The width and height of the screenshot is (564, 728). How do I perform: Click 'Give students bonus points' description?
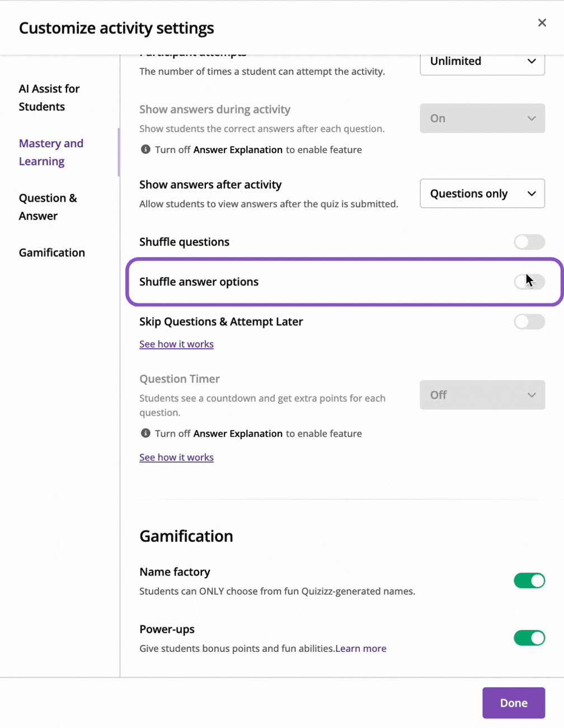click(x=237, y=648)
